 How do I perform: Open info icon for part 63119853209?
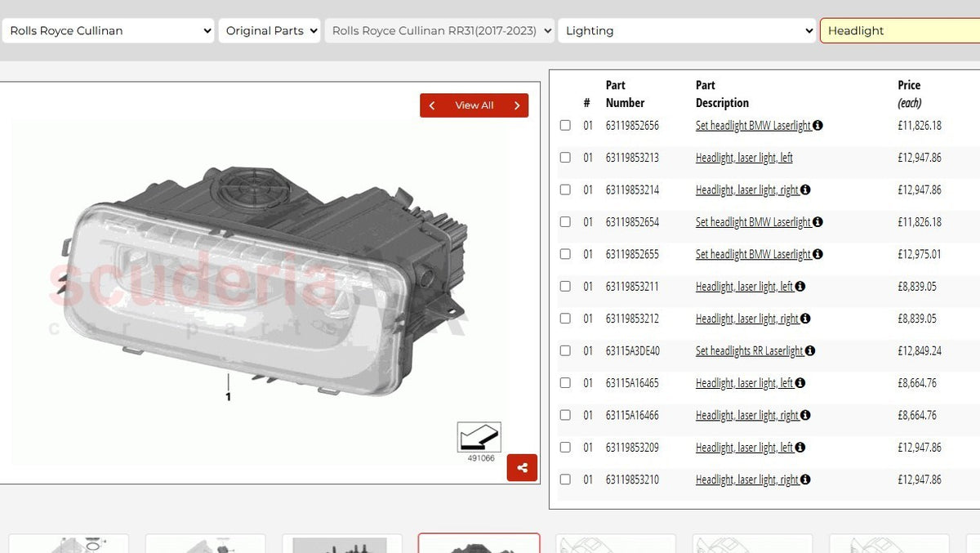click(800, 447)
